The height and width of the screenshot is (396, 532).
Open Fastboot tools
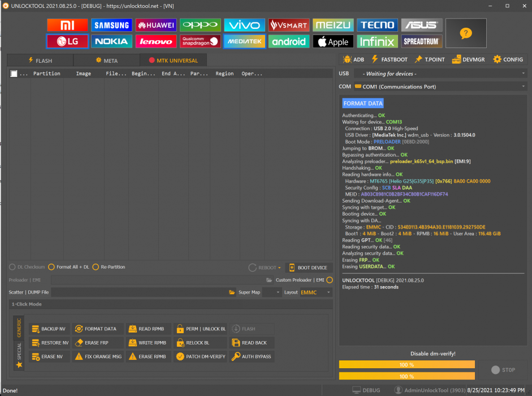pos(390,59)
